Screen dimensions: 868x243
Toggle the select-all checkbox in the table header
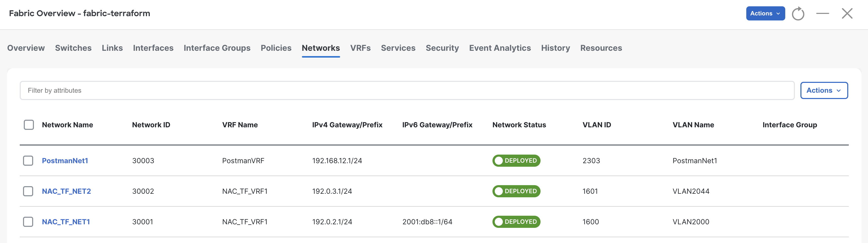[29, 125]
